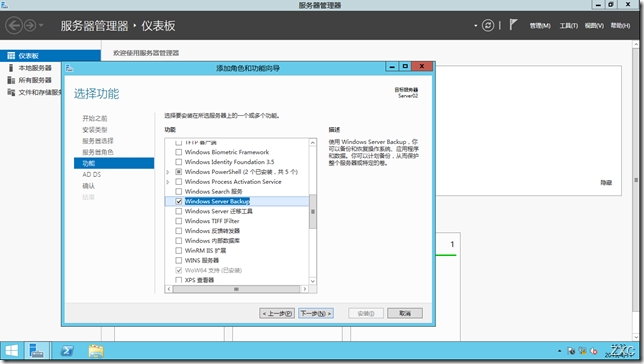Select 所有服务器 in the sidebar
Viewport: 644px width, 364px height.
click(x=35, y=80)
